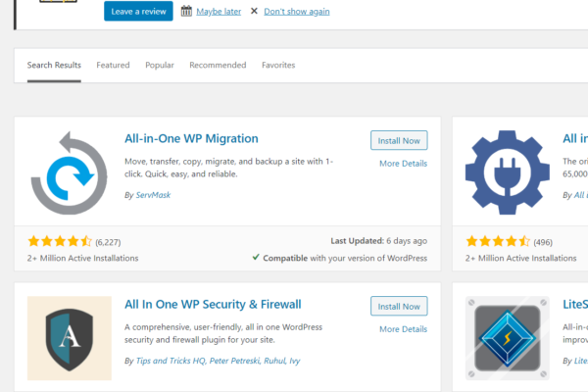Click the 'Last Updated: 6 days ago' text

pos(378,241)
